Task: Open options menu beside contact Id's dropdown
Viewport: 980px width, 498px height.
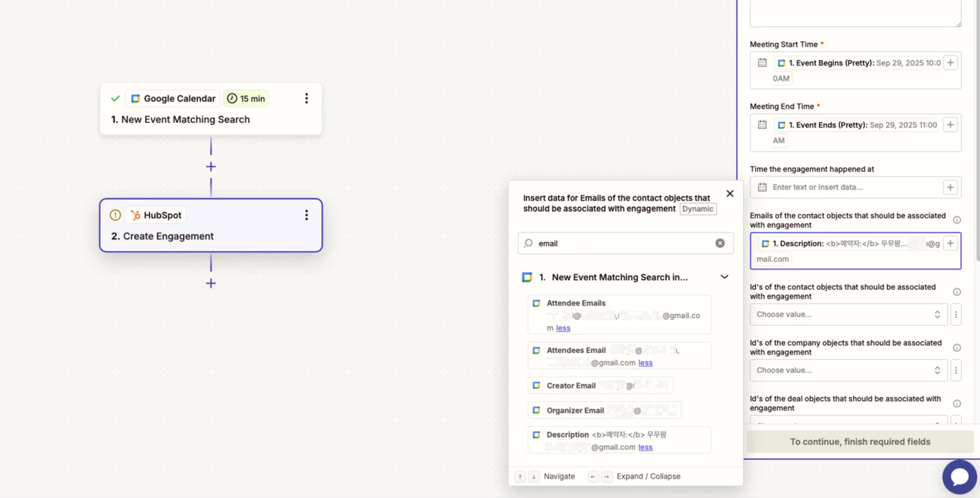Action: pyautogui.click(x=956, y=315)
